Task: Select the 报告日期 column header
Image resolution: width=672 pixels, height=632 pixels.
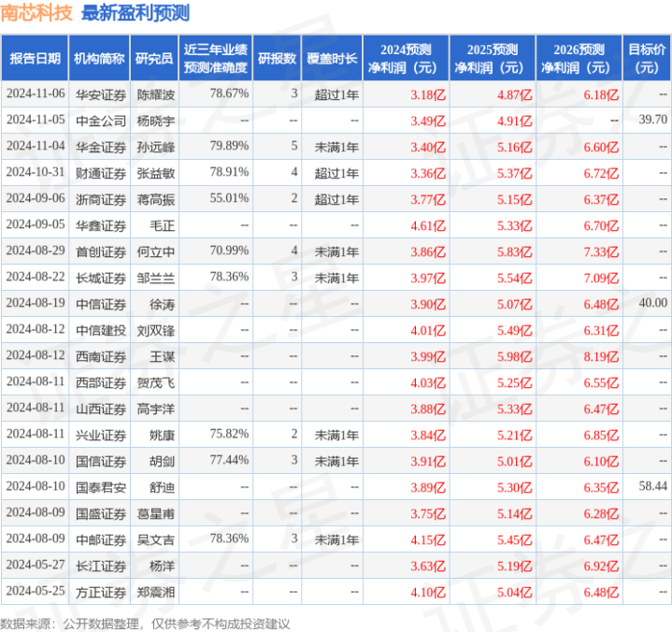Action: tap(35, 58)
